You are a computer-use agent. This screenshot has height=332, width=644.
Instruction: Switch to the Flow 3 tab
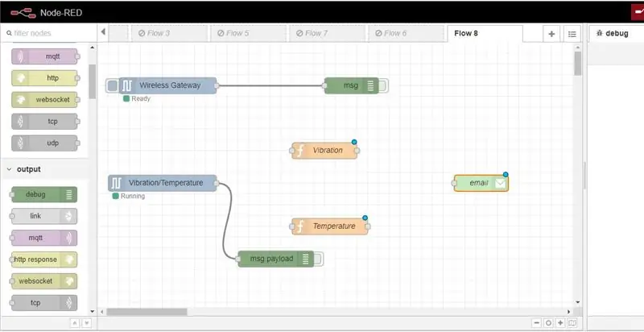pos(171,33)
